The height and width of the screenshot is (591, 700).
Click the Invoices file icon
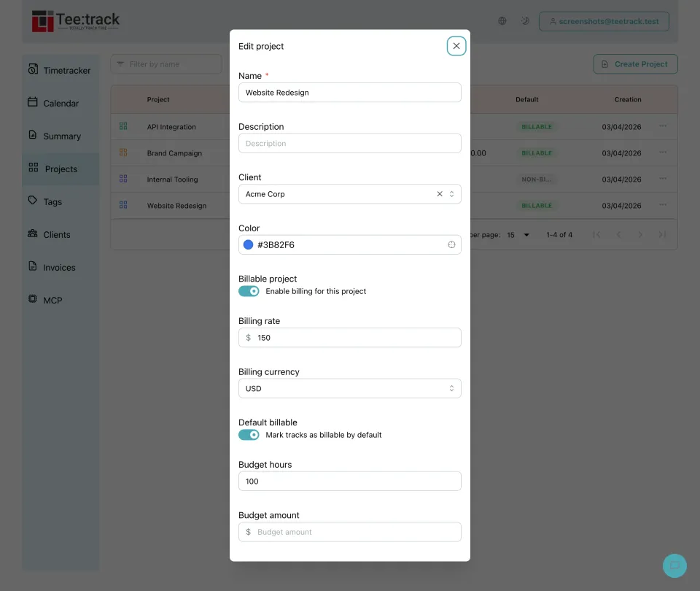click(33, 266)
